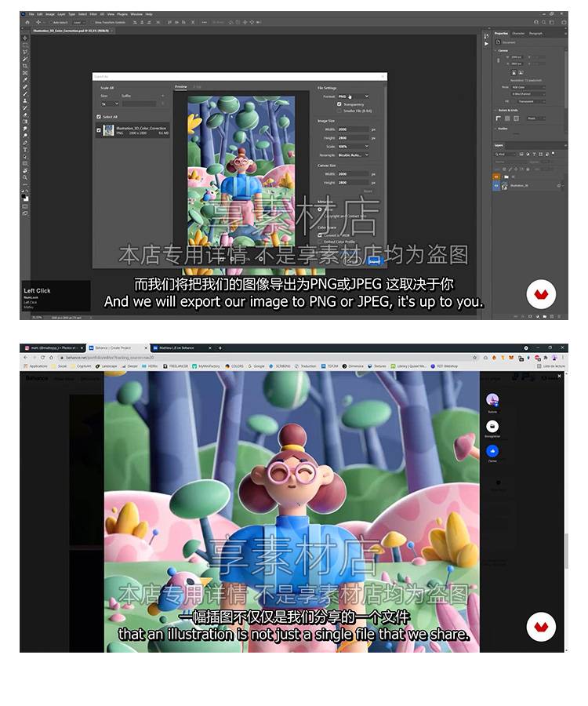This screenshot has width=588, height=706.
Task: Open the Scale 100% dropdown
Action: click(x=353, y=147)
